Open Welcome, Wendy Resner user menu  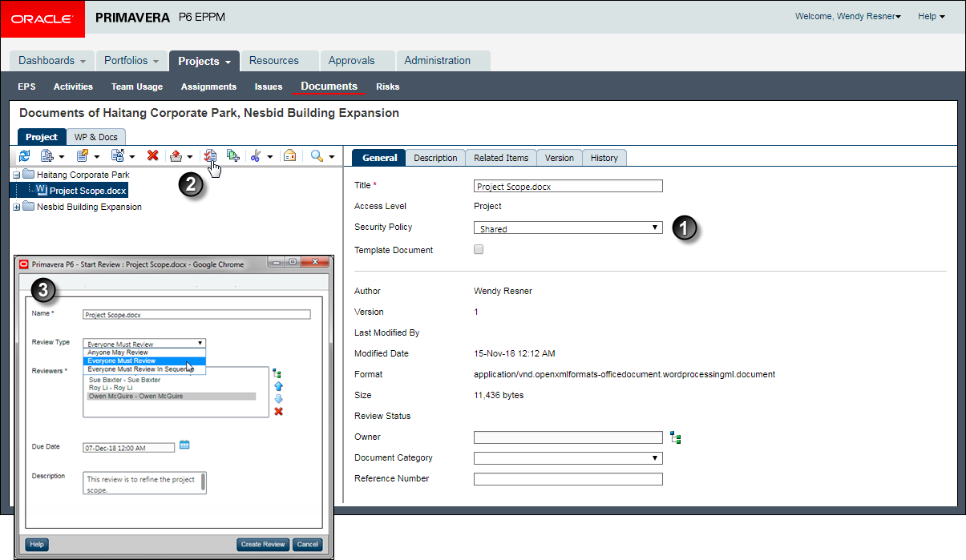(847, 16)
